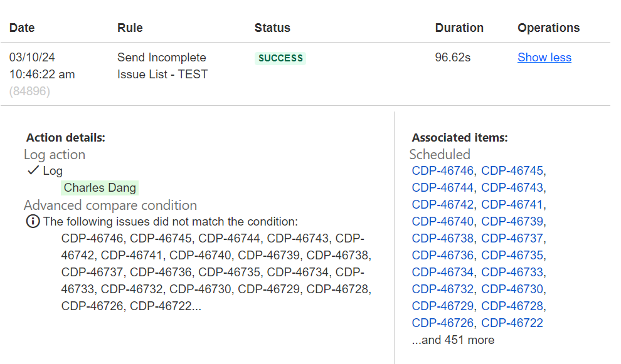The height and width of the screenshot is (364, 621).
Task: Click the SUCCESS status badge
Action: (x=280, y=58)
